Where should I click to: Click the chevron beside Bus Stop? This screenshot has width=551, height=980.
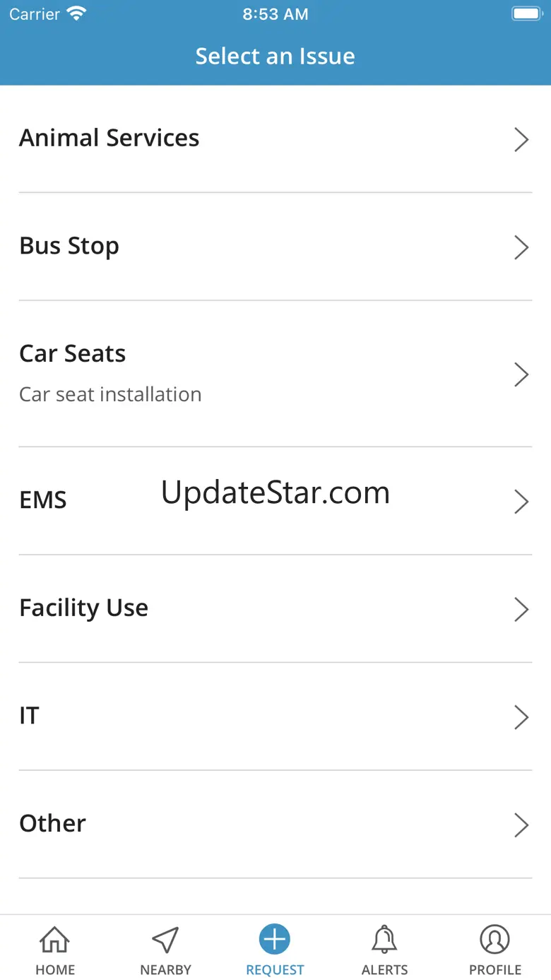pyautogui.click(x=521, y=247)
